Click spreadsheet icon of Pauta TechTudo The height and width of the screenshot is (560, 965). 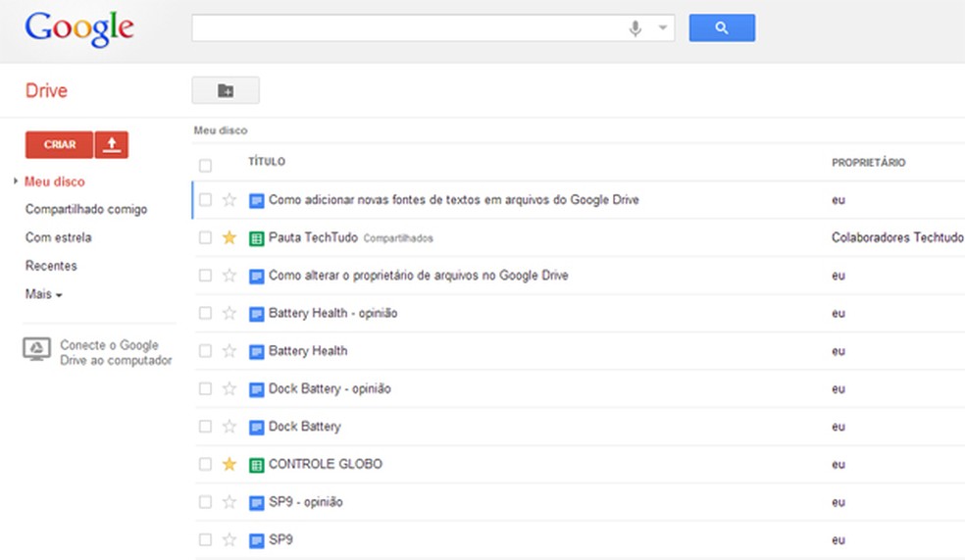tap(256, 238)
